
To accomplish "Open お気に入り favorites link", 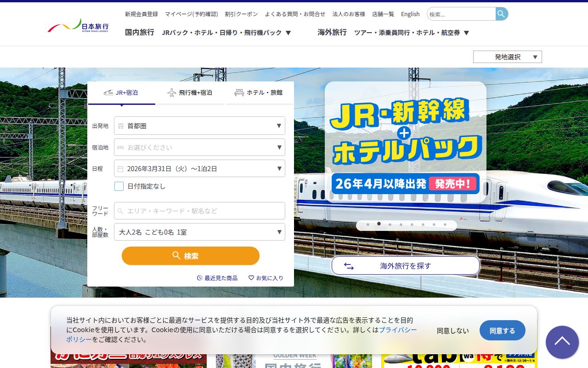I will [266, 278].
